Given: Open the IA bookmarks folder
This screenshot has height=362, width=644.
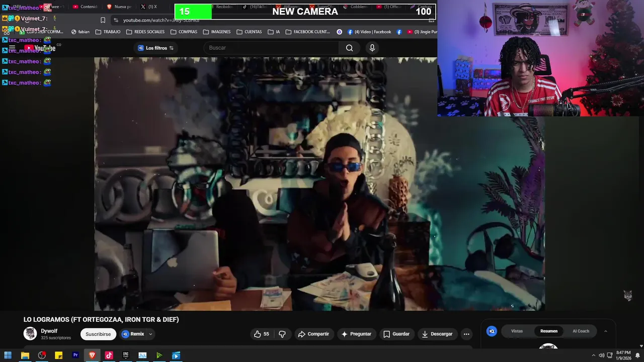Looking at the screenshot, I should (274, 32).
